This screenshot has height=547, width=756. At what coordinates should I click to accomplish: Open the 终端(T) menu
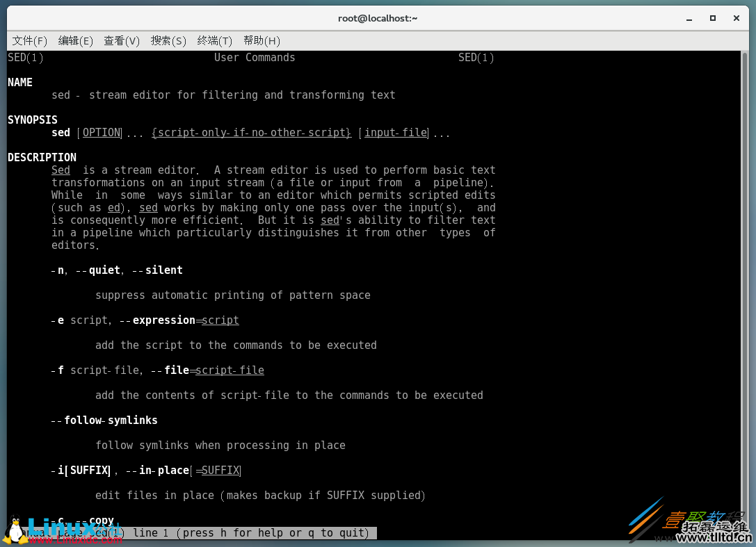click(x=214, y=41)
